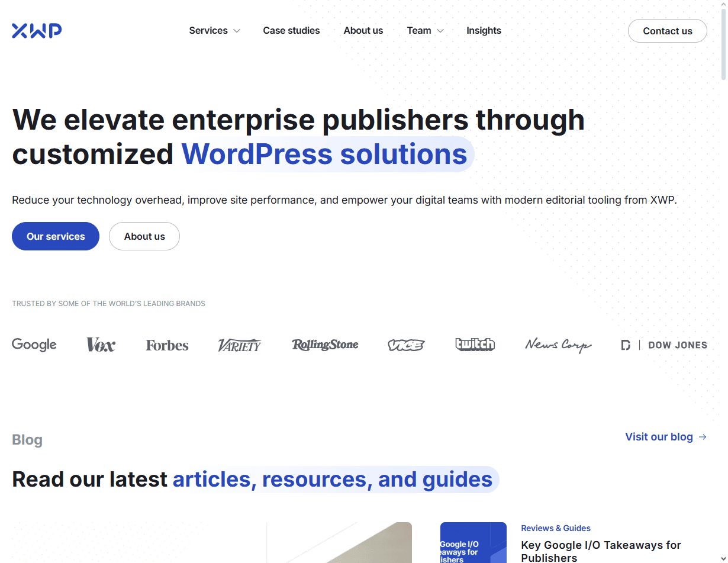The height and width of the screenshot is (563, 728).
Task: Click the Vox brand logo
Action: click(x=101, y=345)
